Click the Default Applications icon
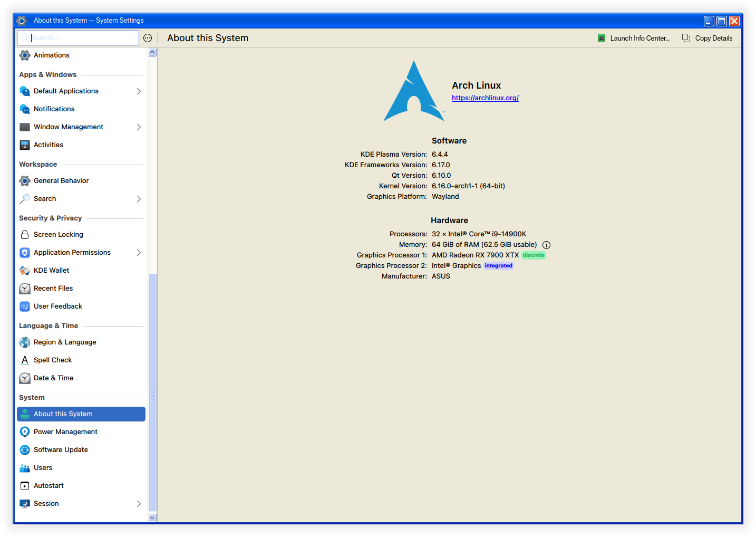 pos(25,91)
